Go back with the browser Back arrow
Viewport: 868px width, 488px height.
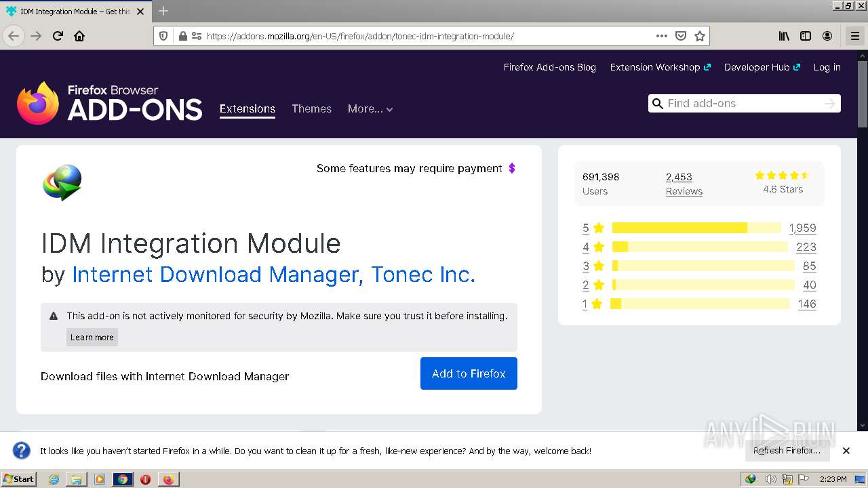[14, 36]
